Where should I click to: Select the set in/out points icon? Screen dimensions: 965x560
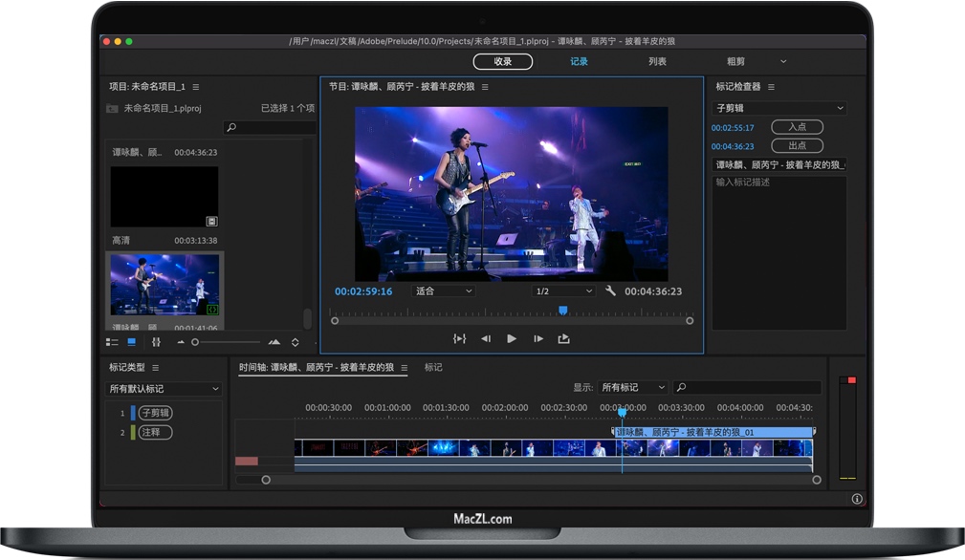coord(460,338)
